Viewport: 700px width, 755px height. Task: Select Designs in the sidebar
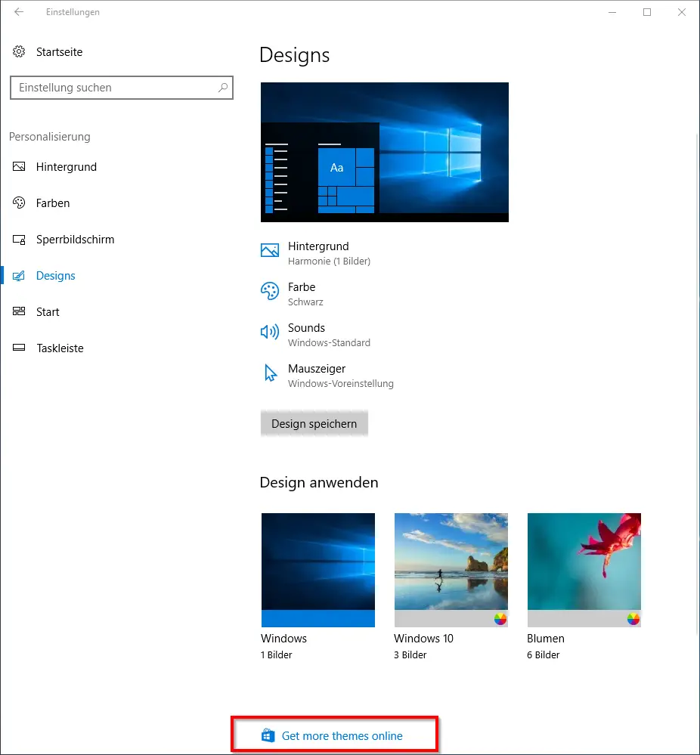tap(55, 275)
